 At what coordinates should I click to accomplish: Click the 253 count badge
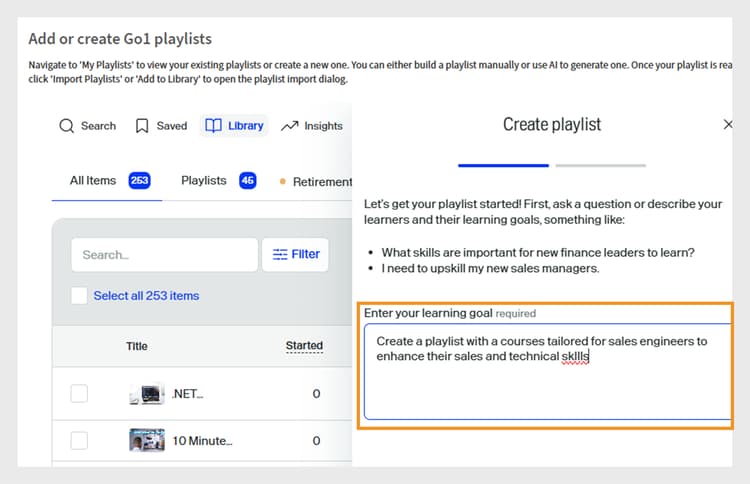[x=139, y=180]
